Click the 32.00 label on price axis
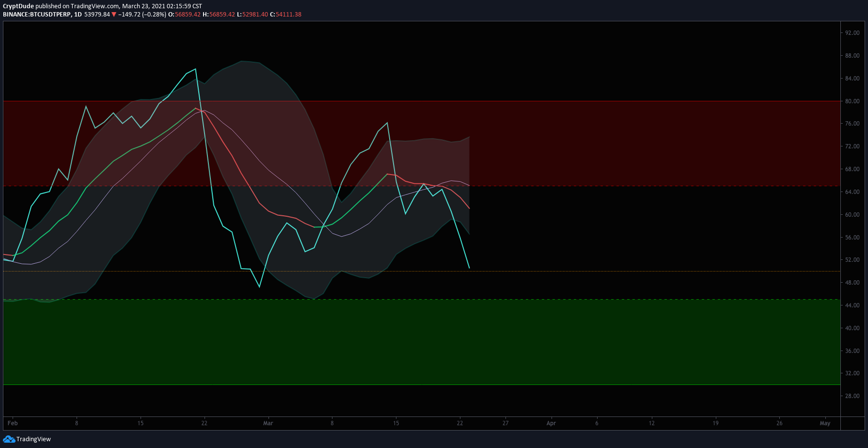Screen dimensions: 868x448 click(x=852, y=373)
